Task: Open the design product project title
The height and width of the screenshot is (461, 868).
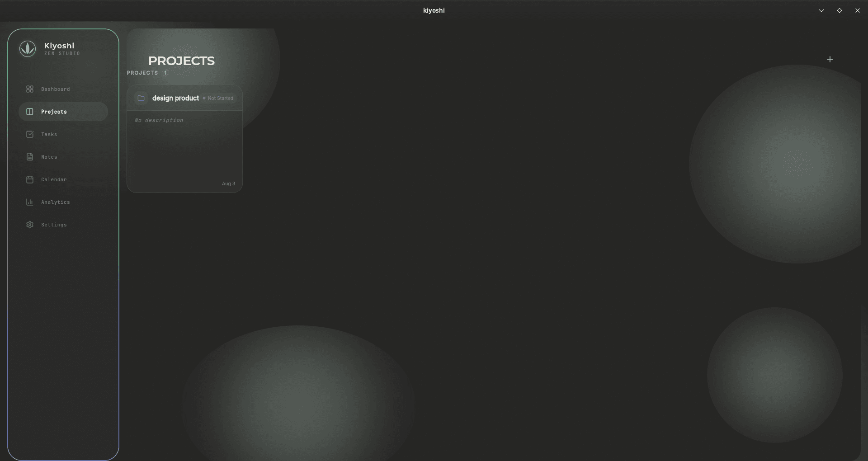Action: click(175, 98)
